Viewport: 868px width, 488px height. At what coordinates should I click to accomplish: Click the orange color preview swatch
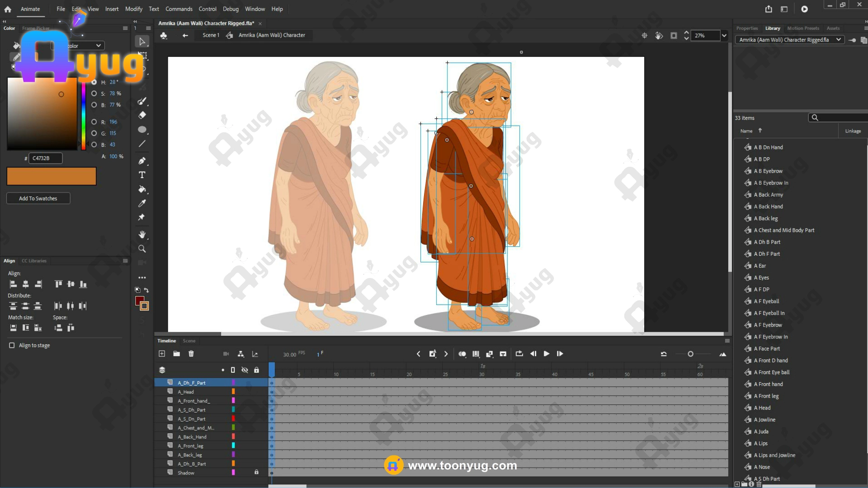click(x=52, y=176)
